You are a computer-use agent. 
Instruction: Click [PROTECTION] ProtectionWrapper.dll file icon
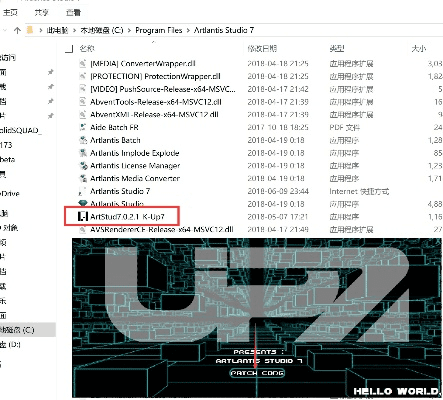pyautogui.click(x=83, y=76)
